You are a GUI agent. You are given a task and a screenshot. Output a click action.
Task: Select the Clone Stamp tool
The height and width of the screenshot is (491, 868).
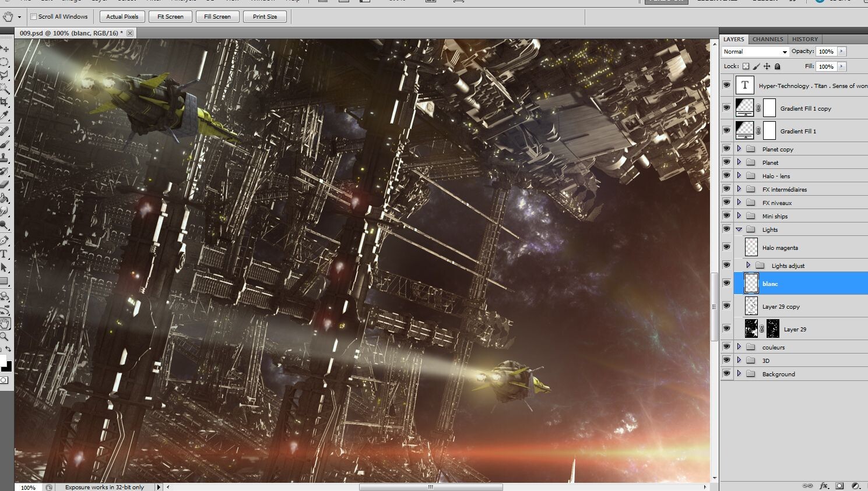[5, 158]
